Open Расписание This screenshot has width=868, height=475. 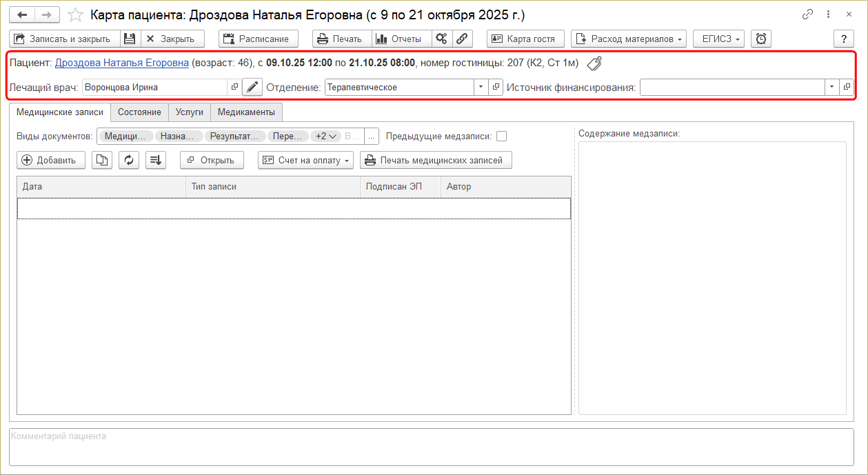[x=259, y=39]
